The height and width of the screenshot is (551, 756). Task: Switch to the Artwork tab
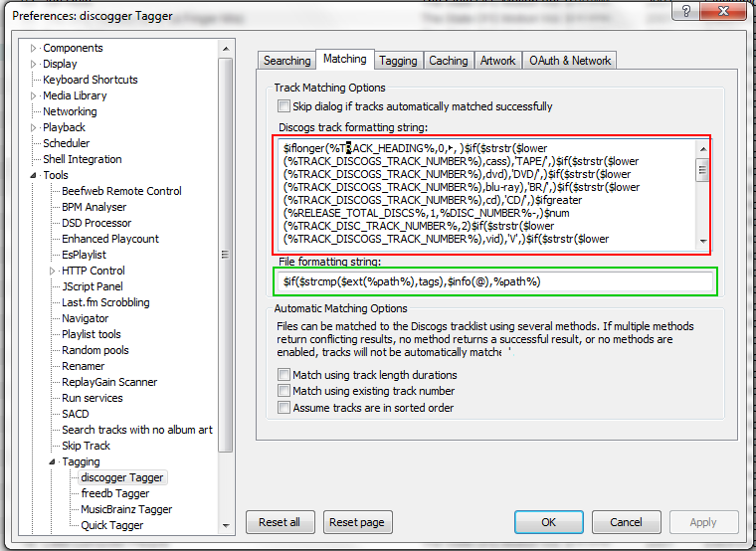pos(497,61)
